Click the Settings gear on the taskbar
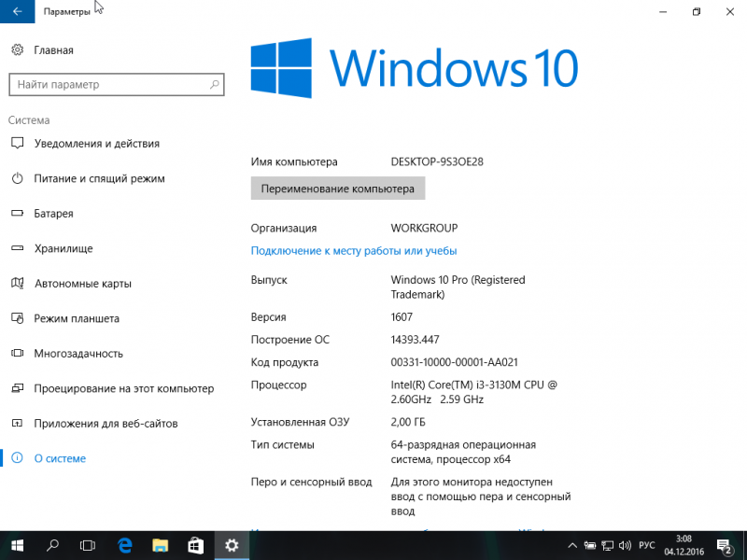Image resolution: width=747 pixels, height=560 pixels. 232,545
